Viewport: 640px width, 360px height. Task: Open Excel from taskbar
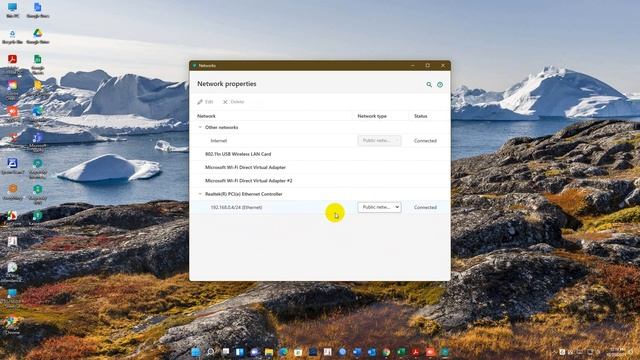401,352
